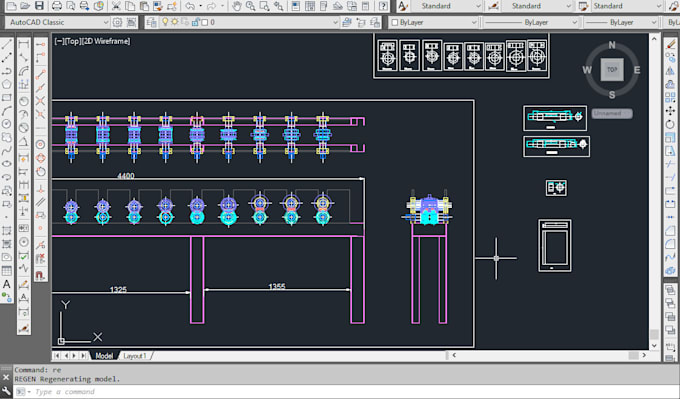The width and height of the screenshot is (680, 399).
Task: Open the ByLayer lineweight dropdown
Action: pyautogui.click(x=621, y=22)
